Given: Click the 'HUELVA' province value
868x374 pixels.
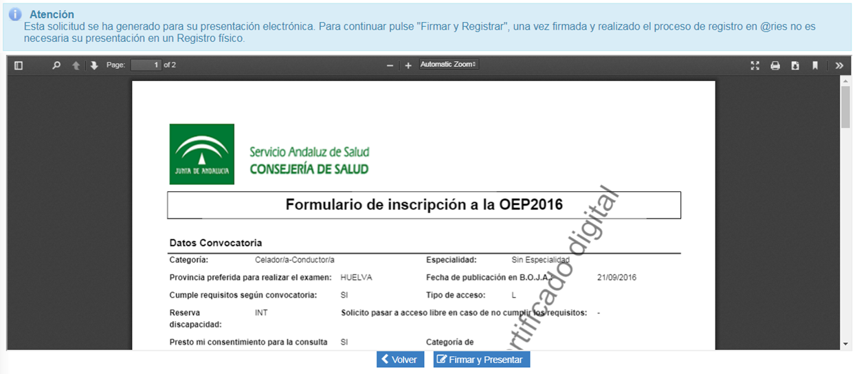Looking at the screenshot, I should tap(356, 277).
